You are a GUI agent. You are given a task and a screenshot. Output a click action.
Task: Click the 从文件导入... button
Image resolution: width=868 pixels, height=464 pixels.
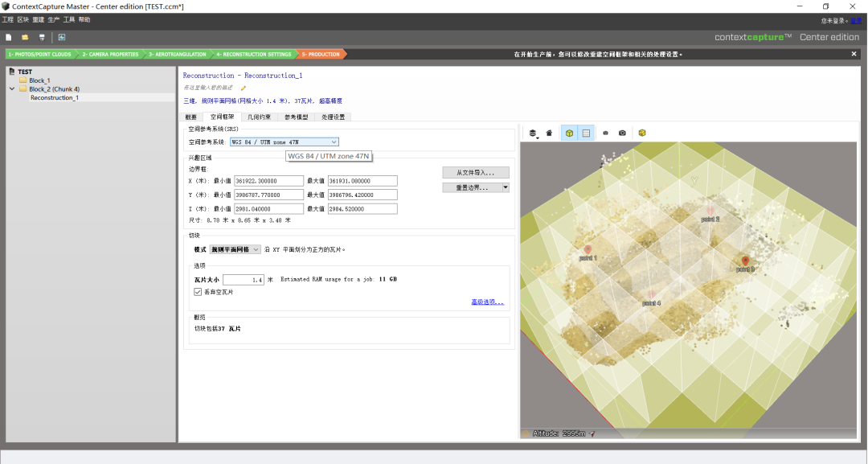[x=476, y=173]
